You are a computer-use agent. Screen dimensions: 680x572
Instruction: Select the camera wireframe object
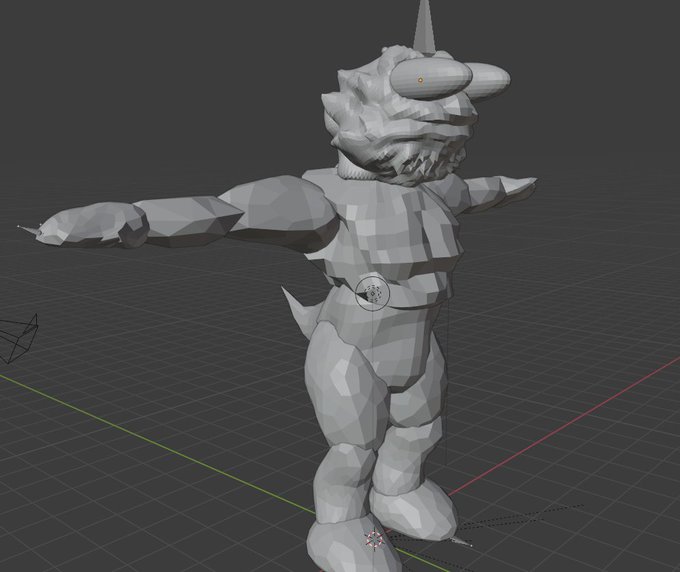18,339
